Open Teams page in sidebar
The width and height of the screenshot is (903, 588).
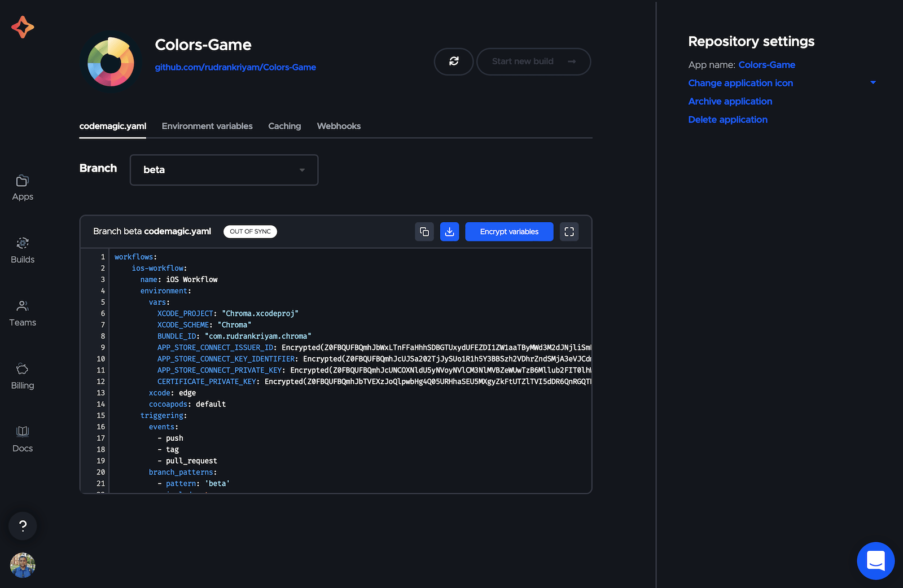point(23,314)
